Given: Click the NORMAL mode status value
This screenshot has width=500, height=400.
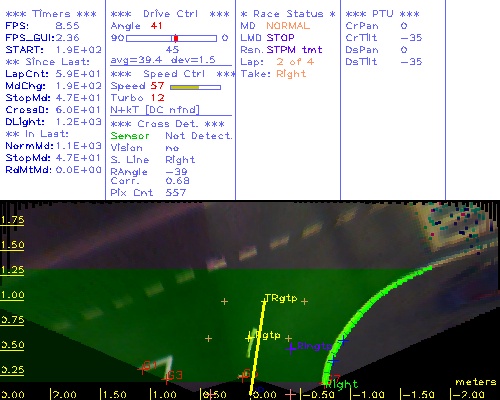Looking at the screenshot, I should (288, 26).
